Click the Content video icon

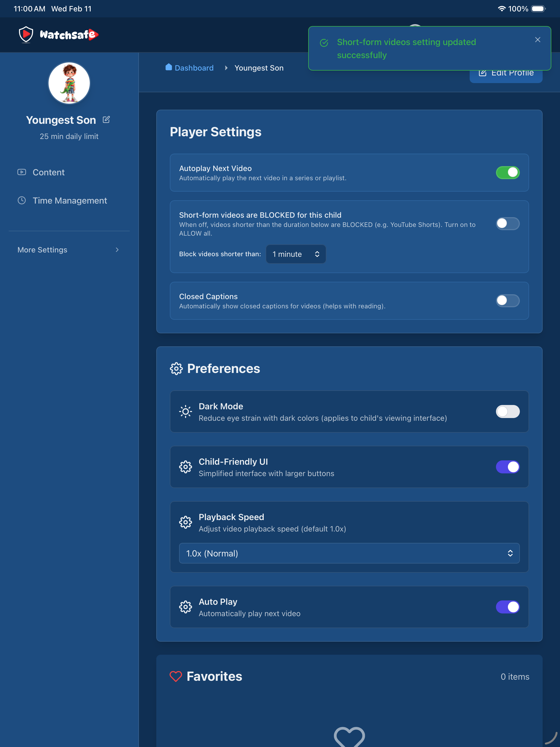pos(22,172)
